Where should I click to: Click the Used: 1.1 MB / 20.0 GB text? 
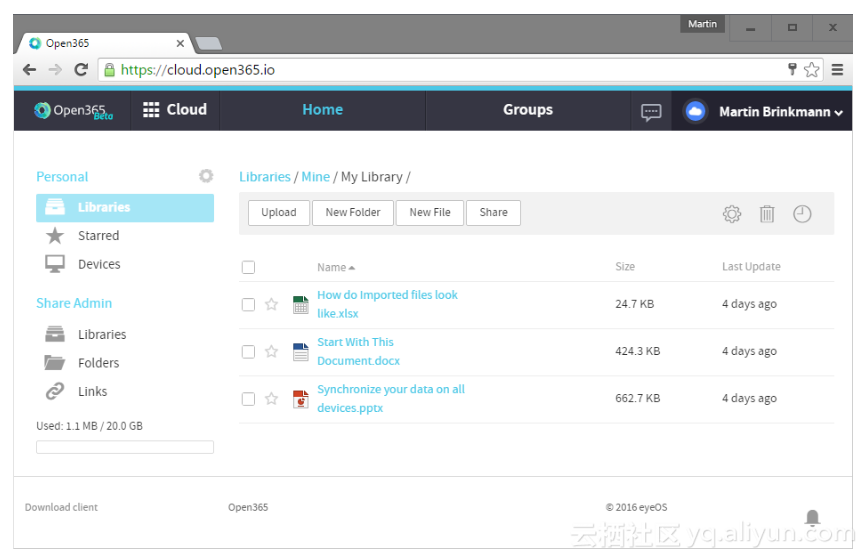pos(90,426)
